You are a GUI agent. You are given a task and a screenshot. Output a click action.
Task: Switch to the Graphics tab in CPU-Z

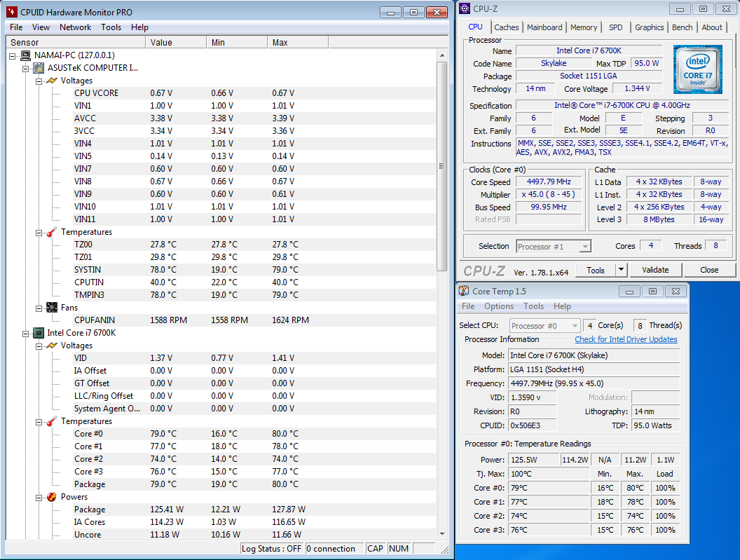[x=649, y=27]
